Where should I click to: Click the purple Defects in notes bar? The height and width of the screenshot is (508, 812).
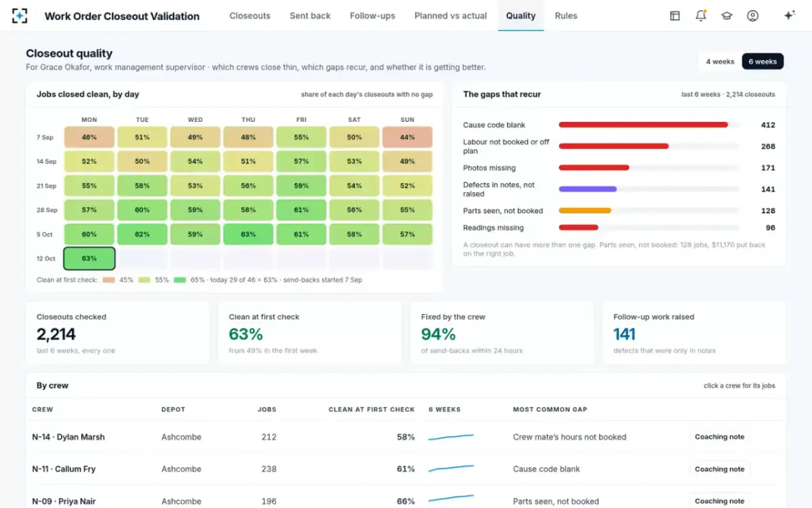(x=588, y=189)
